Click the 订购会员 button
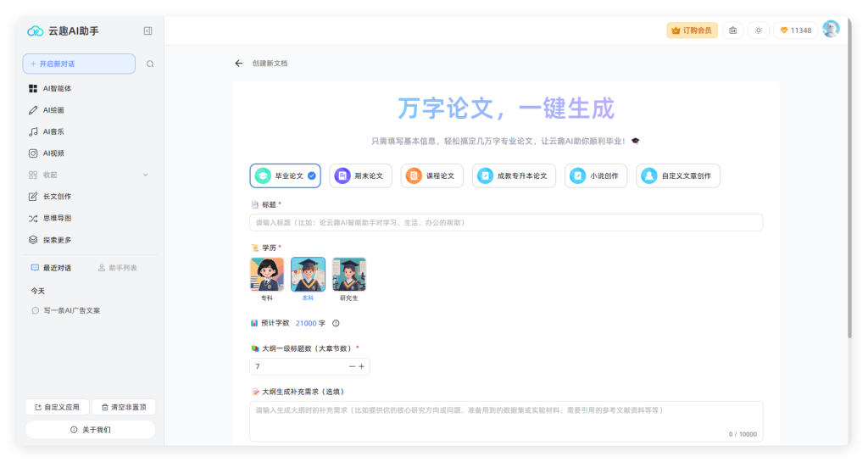This screenshot has width=868, height=462. pos(692,31)
